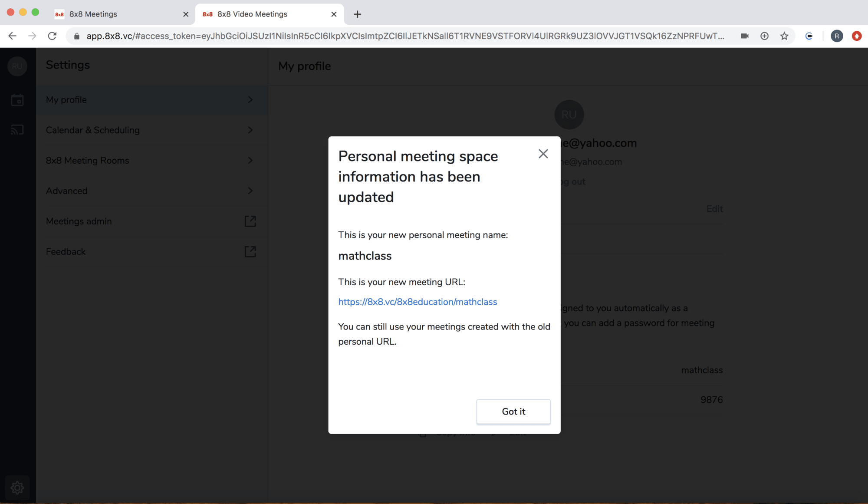Image resolution: width=868 pixels, height=504 pixels.
Task: Bookmark page with star icon
Action: tap(784, 36)
